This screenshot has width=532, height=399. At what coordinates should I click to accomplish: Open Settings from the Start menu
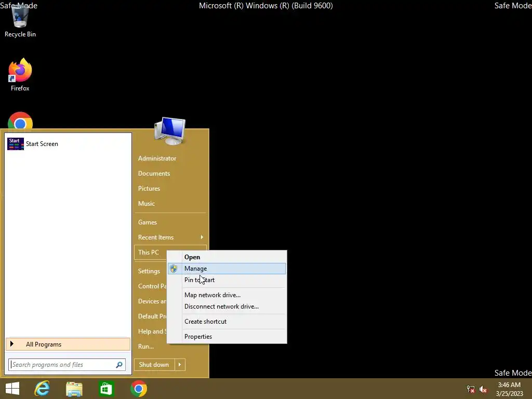tap(149, 271)
